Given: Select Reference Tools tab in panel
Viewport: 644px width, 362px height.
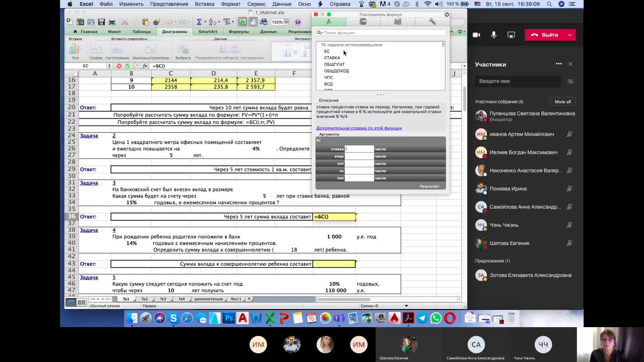Looking at the screenshot, I should [398, 22].
